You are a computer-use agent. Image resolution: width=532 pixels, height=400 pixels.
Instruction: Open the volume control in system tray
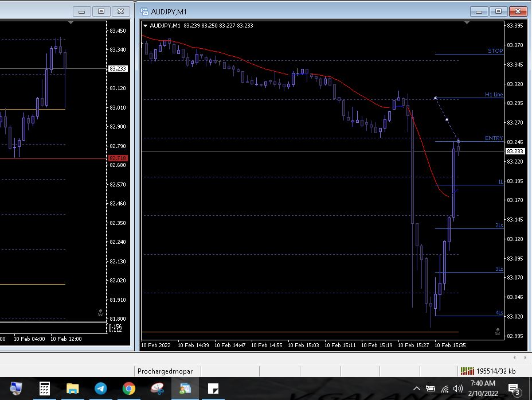(x=457, y=389)
